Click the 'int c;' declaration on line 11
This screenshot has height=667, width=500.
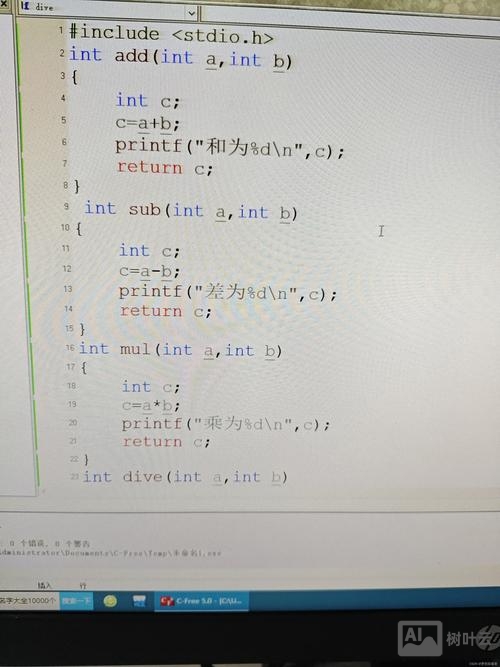pos(149,251)
